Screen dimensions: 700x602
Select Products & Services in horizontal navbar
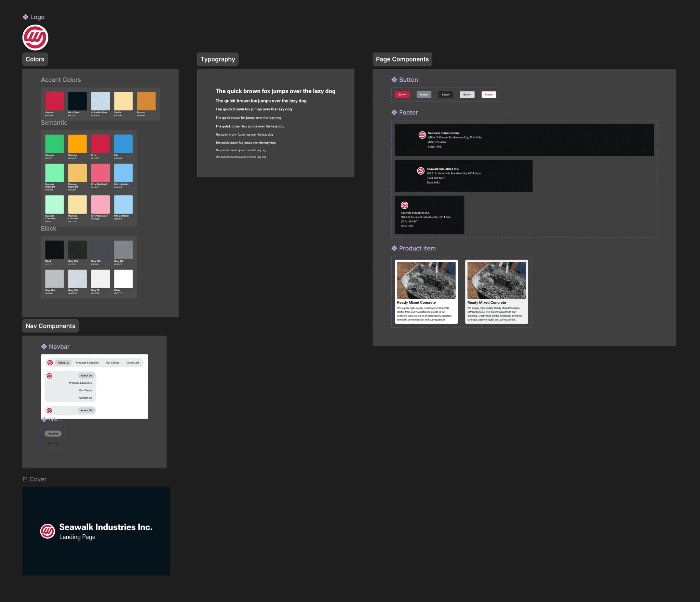[87, 363]
